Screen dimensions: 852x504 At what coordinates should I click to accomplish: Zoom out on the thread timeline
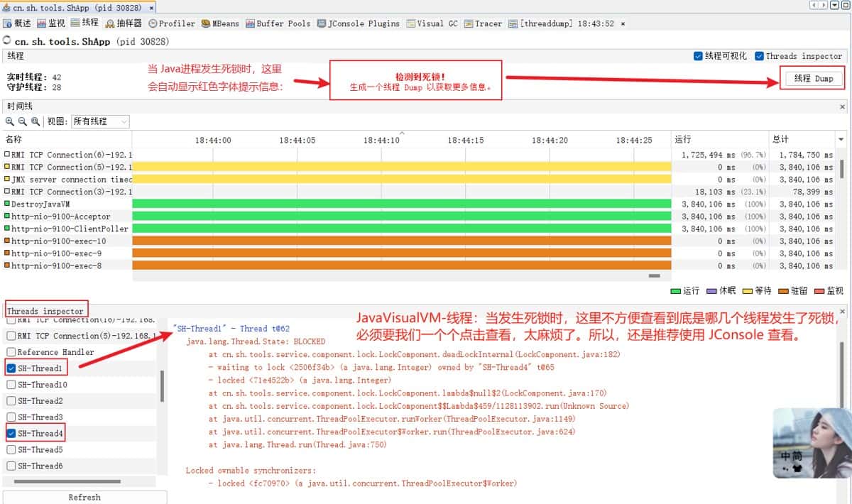(23, 121)
